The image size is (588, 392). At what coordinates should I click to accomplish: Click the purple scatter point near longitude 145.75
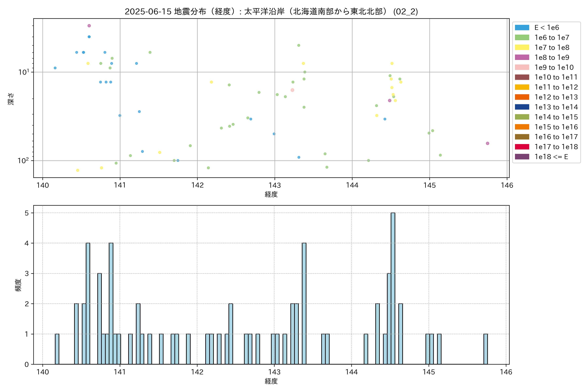[x=487, y=143]
